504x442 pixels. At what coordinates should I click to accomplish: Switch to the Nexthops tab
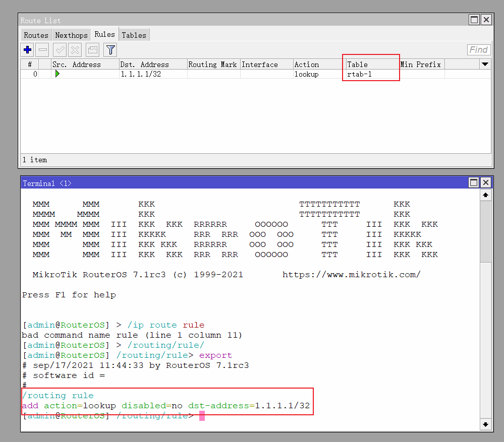coord(71,35)
